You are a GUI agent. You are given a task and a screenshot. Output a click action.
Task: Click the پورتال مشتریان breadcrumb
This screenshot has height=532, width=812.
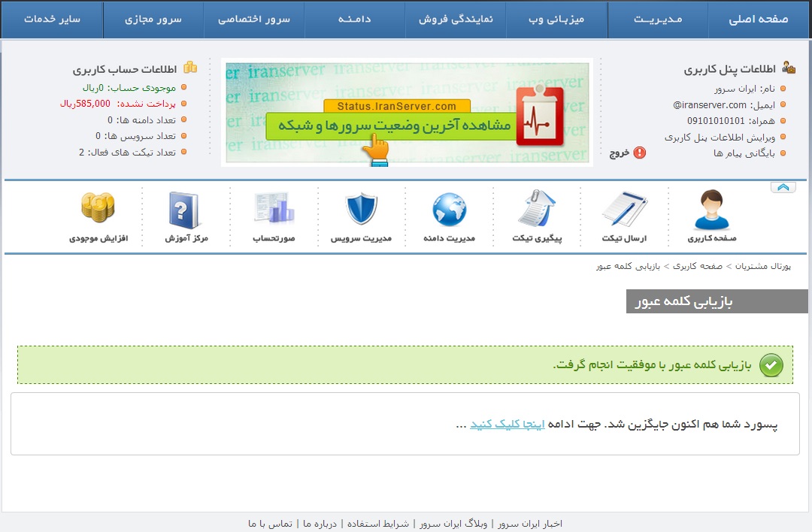[763, 266]
